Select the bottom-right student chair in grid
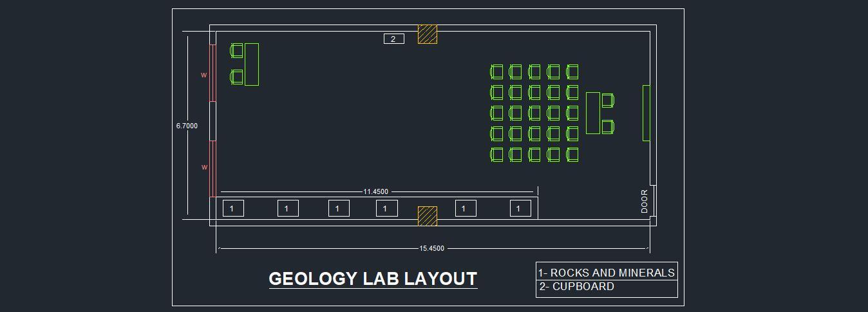 pos(572,155)
